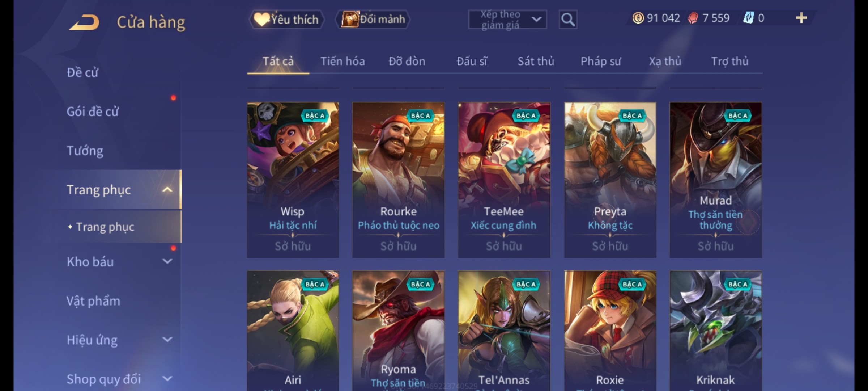Switch to the Pháp sư tab
The width and height of the screenshot is (868, 391).
601,61
